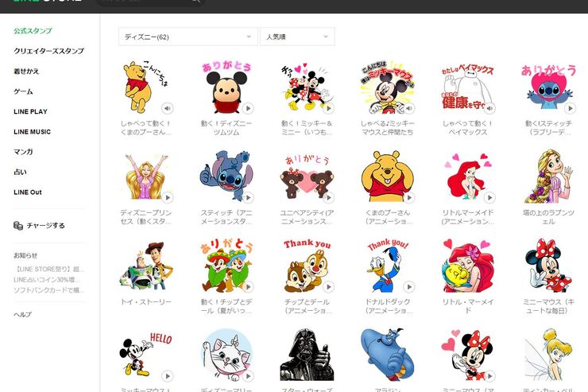
Task: Click play icon on HELLO Mickey Mouse sticker
Action: click(167, 376)
